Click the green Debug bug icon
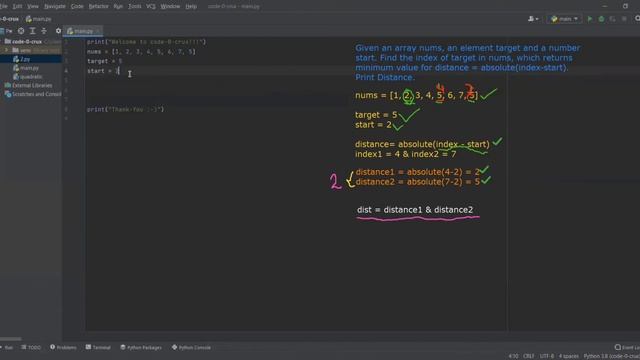This screenshot has height=360, width=640. (x=601, y=19)
